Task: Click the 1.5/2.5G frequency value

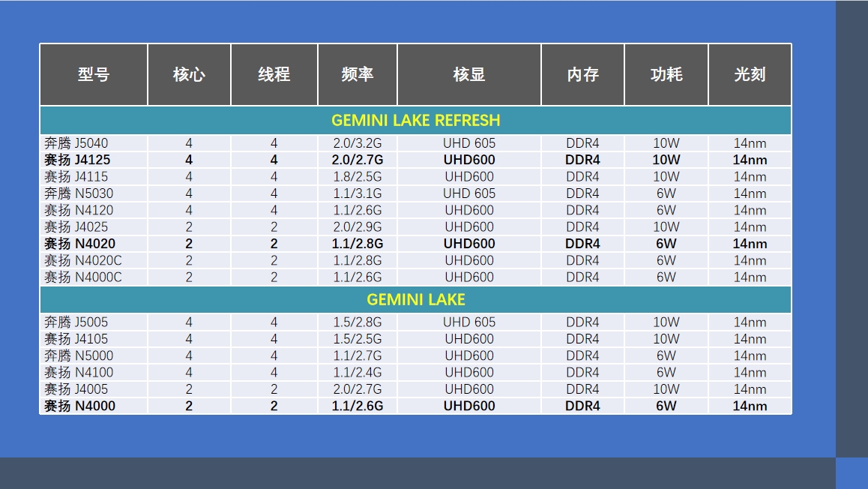Action: click(357, 339)
